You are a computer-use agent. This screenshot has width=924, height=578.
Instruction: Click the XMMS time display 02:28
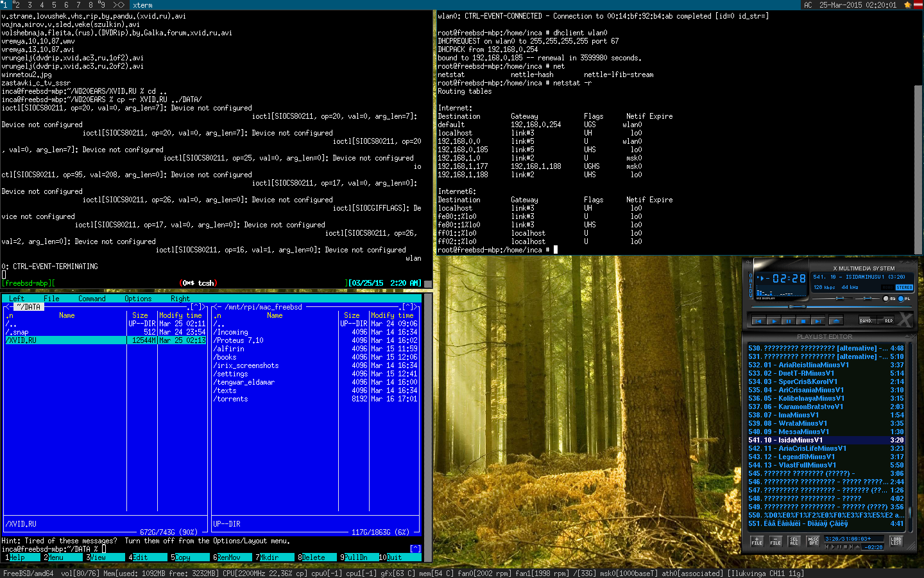tap(789, 278)
